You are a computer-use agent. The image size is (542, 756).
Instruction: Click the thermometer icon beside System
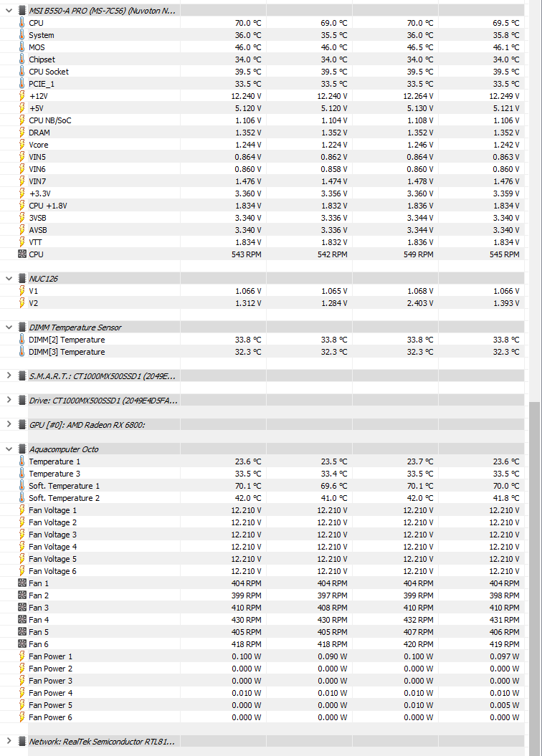point(22,34)
